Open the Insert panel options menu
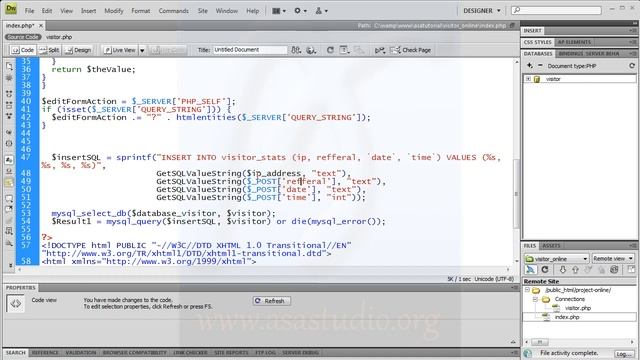The width and height of the screenshot is (640, 360). click(x=632, y=31)
